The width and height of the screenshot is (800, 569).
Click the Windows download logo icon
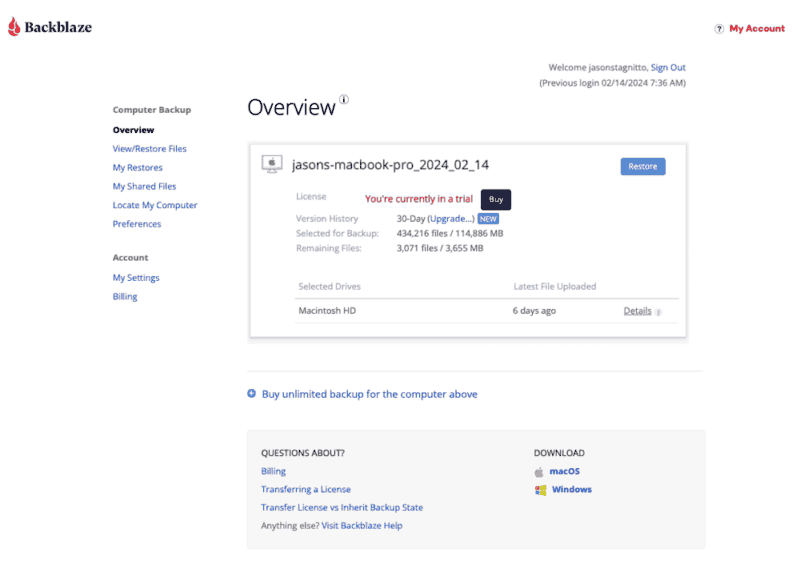540,490
